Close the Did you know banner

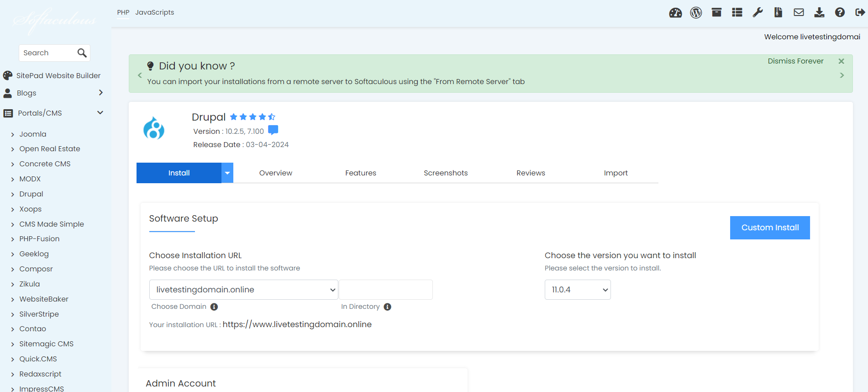[x=841, y=61]
